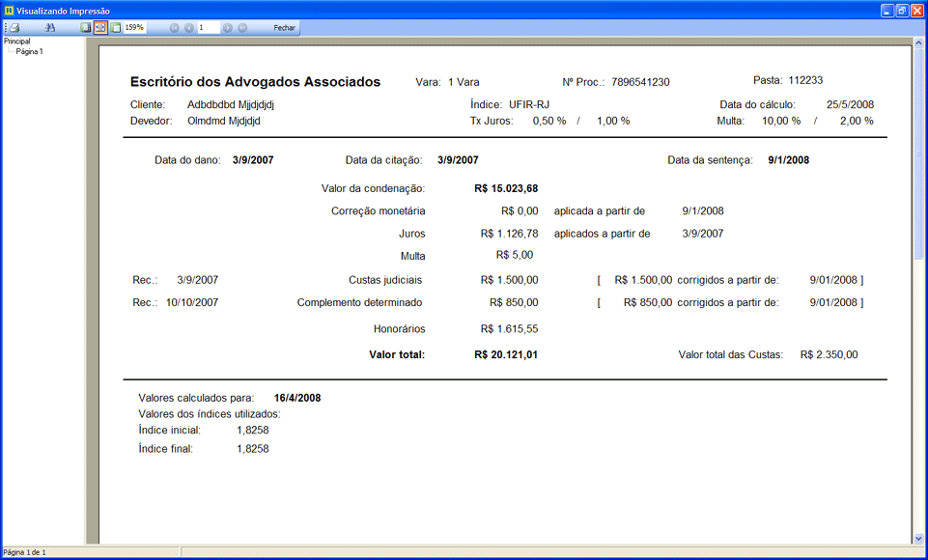The height and width of the screenshot is (560, 928).
Task: Maximize or restore the preview window
Action: 902,11
